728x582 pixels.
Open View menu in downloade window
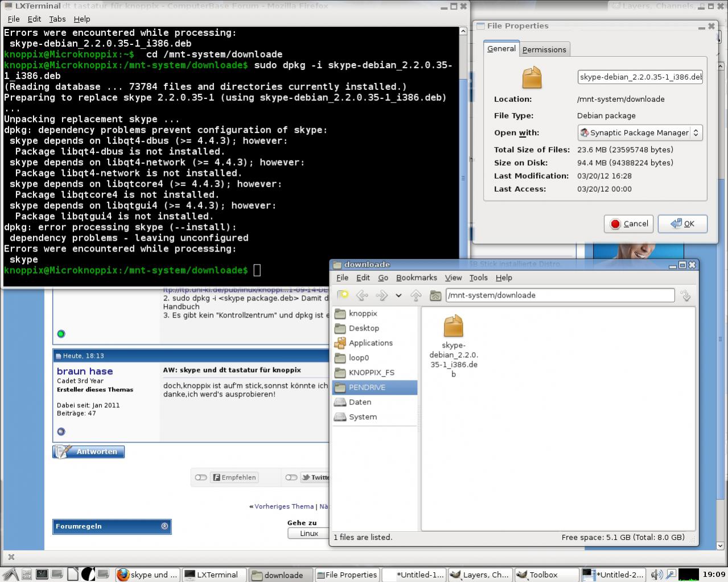point(453,278)
